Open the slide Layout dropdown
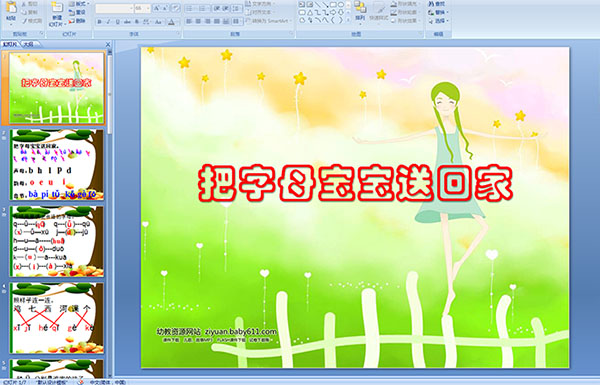This screenshot has width=600, height=385. tap(79, 4)
